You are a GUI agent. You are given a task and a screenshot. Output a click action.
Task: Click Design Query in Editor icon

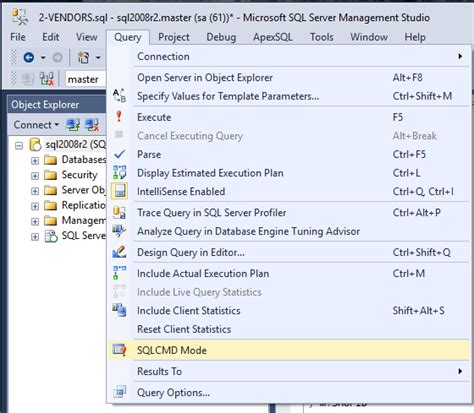coord(119,252)
